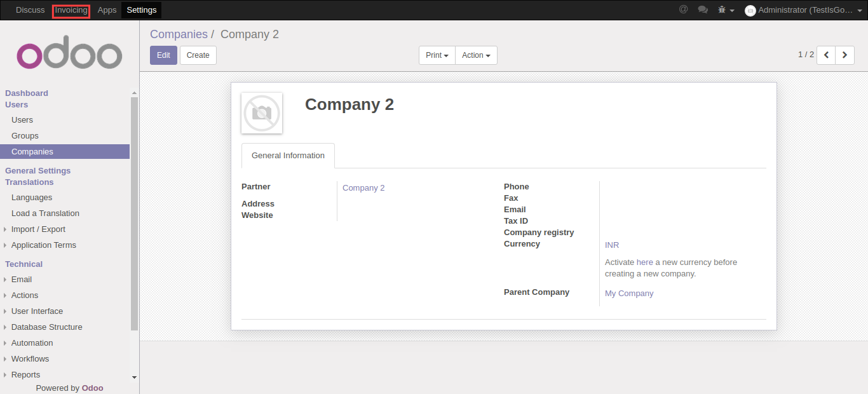Go to previous record arrow

(x=826, y=55)
